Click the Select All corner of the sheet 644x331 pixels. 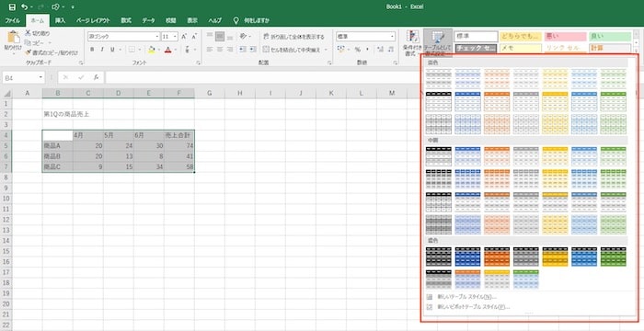coord(7,94)
